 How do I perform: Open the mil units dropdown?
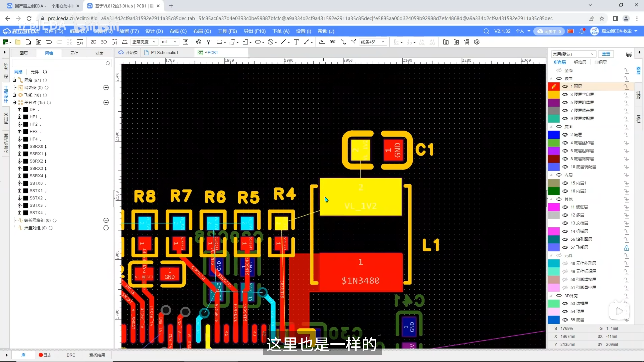(x=169, y=42)
